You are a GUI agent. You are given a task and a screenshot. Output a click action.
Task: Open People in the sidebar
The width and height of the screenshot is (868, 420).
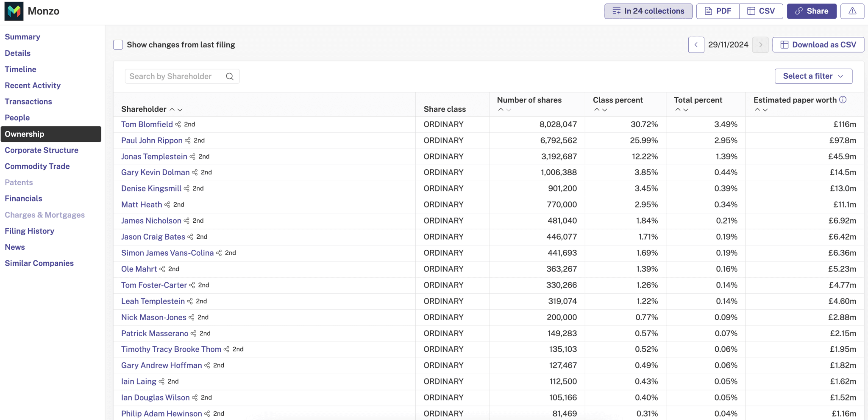(x=17, y=118)
